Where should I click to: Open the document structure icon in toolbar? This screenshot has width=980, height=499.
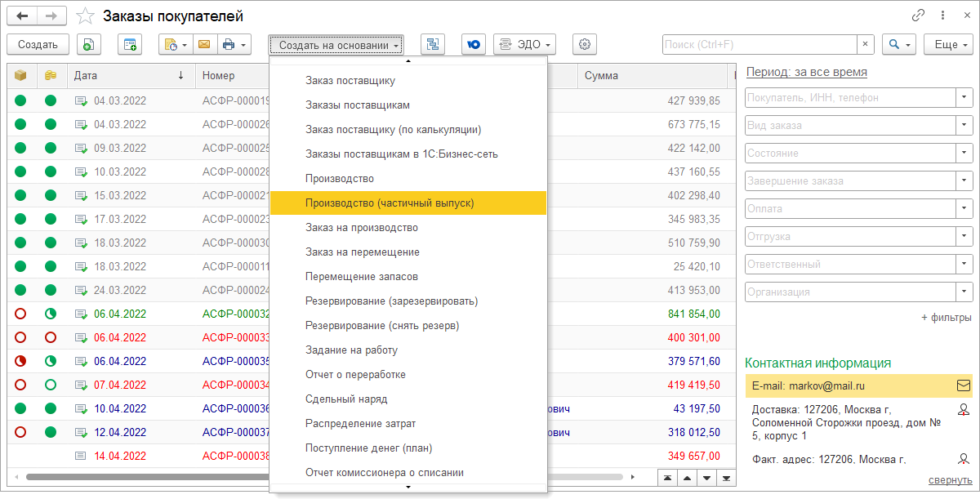pos(433,45)
